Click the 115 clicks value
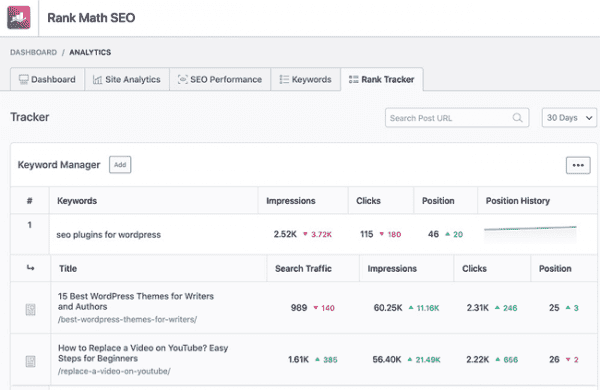Viewport: 600px width, 390px height. [x=367, y=234]
